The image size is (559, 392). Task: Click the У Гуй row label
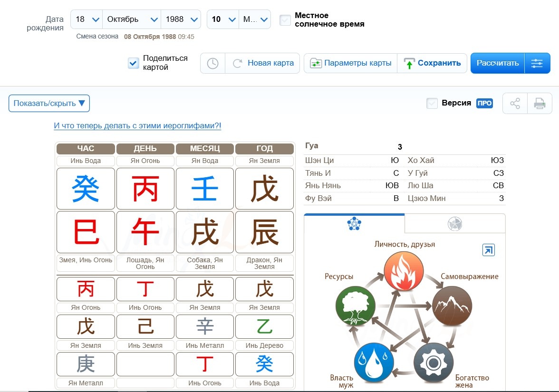click(x=418, y=173)
